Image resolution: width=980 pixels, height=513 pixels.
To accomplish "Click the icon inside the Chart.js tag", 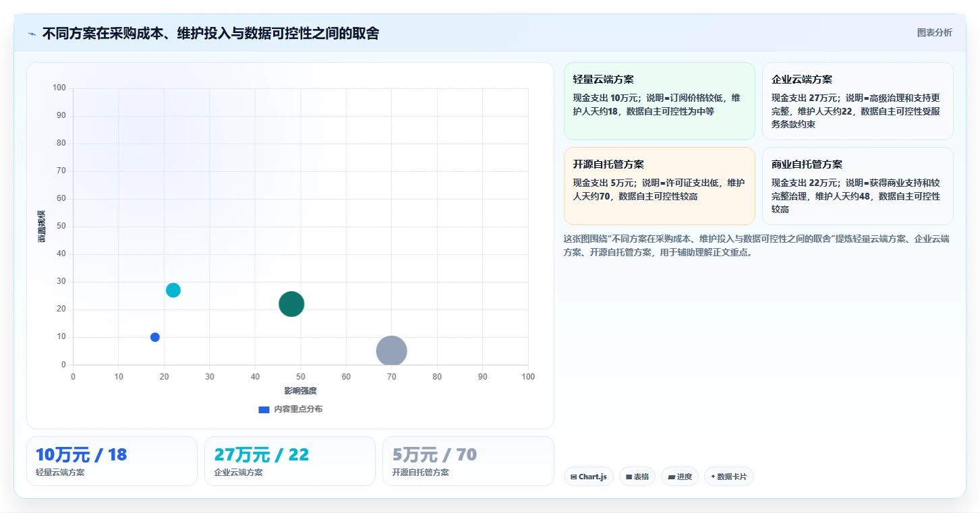I will 573,477.
